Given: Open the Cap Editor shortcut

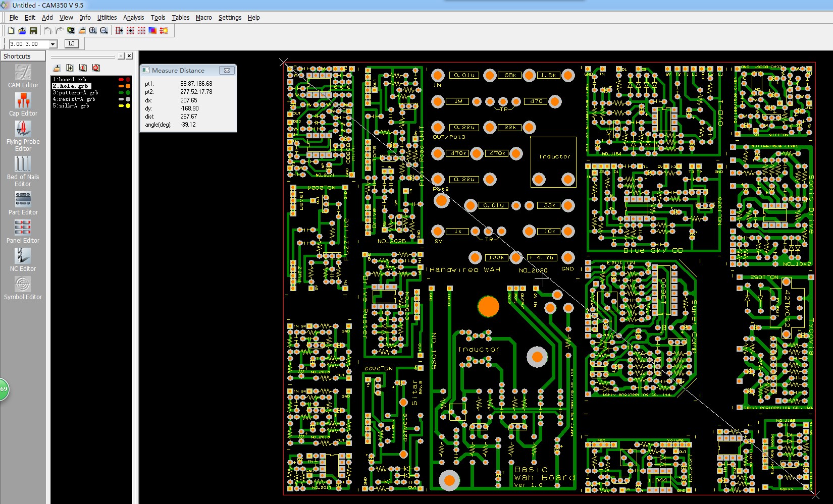Looking at the screenshot, I should coord(23,104).
